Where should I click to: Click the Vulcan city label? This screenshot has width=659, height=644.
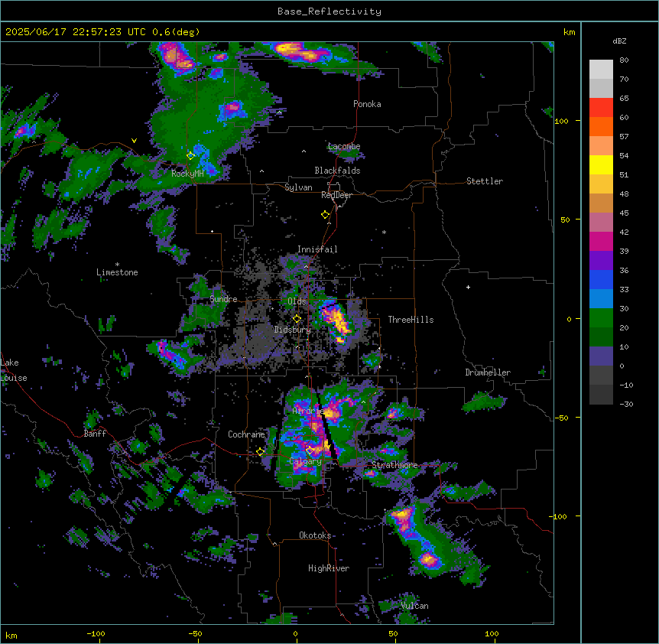415,606
